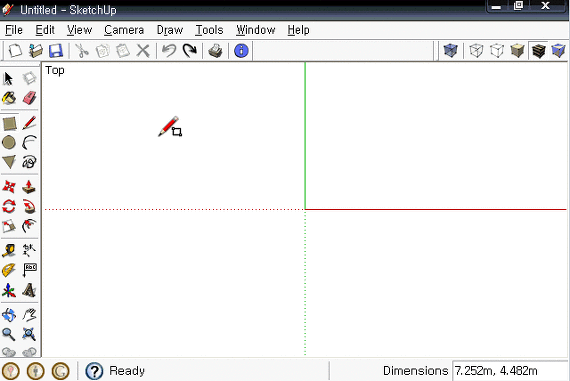The height and width of the screenshot is (381, 570).
Task: Create a new file with New icon
Action: (15, 51)
